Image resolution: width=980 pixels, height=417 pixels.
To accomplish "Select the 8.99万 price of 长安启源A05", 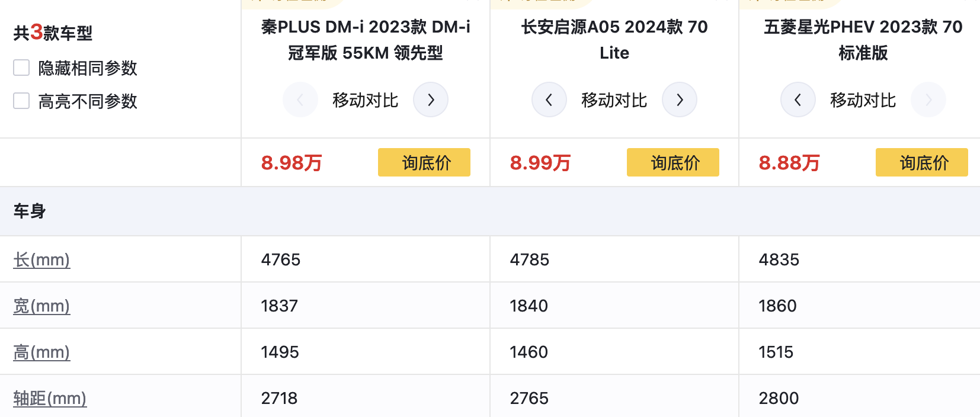I will 540,162.
